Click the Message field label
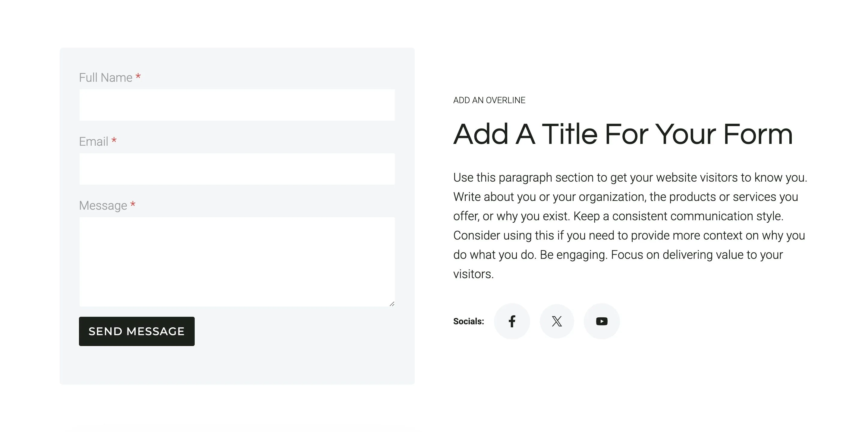 click(x=103, y=206)
